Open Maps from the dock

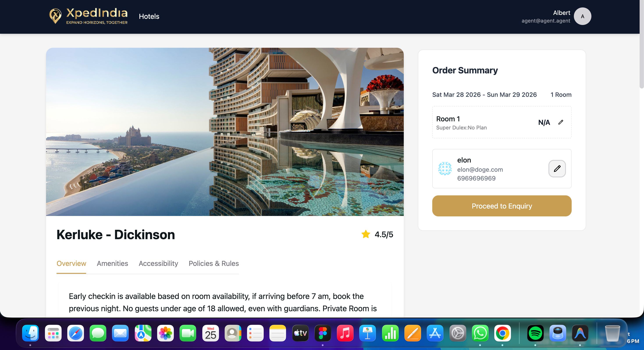pyautogui.click(x=143, y=333)
